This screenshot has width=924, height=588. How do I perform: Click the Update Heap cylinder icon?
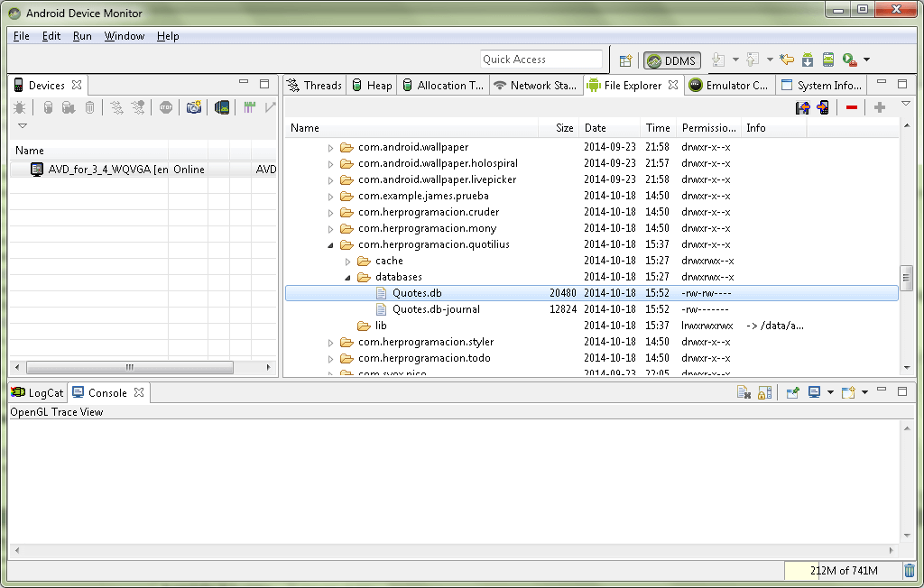click(x=49, y=108)
